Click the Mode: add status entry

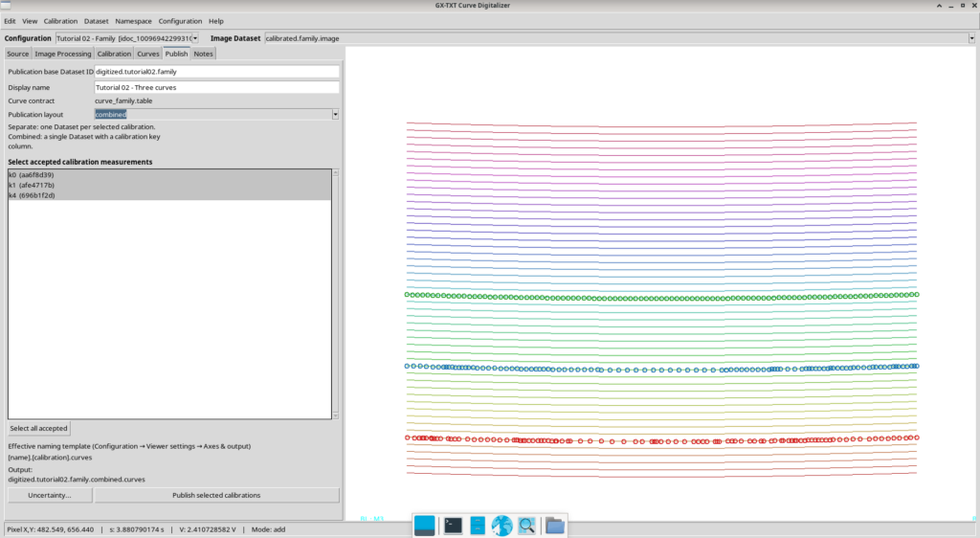[268, 530]
